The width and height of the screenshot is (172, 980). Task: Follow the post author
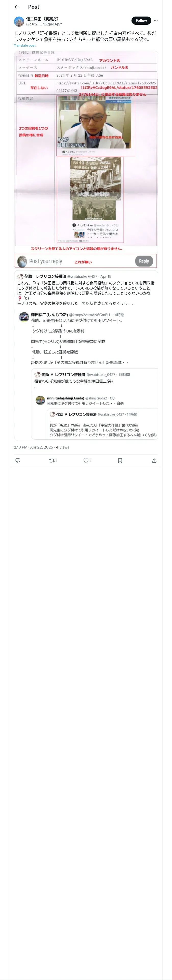[141, 21]
